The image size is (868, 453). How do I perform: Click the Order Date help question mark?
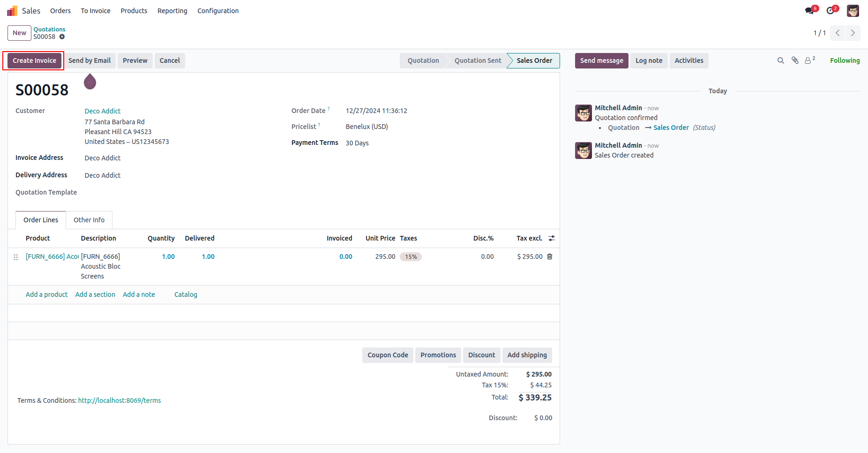pos(329,109)
